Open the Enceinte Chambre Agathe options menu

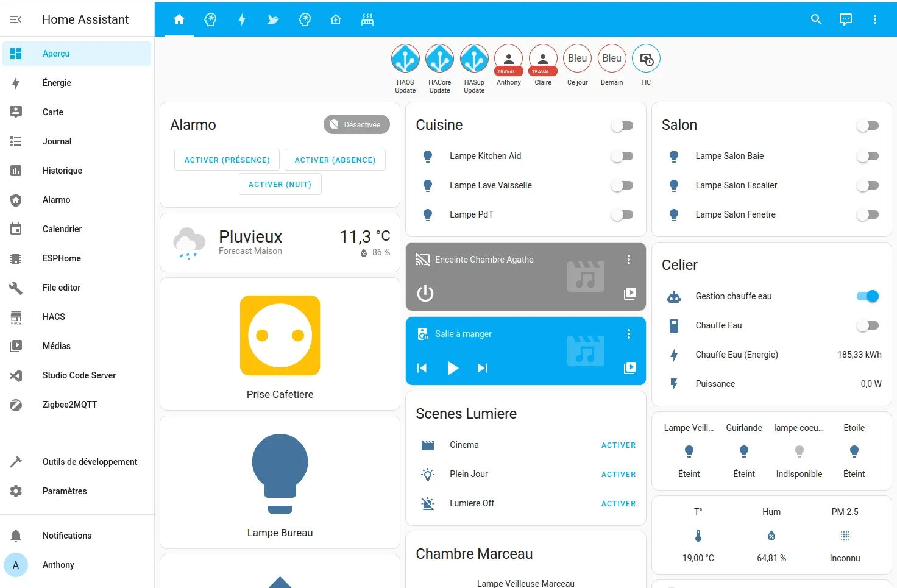pyautogui.click(x=628, y=259)
